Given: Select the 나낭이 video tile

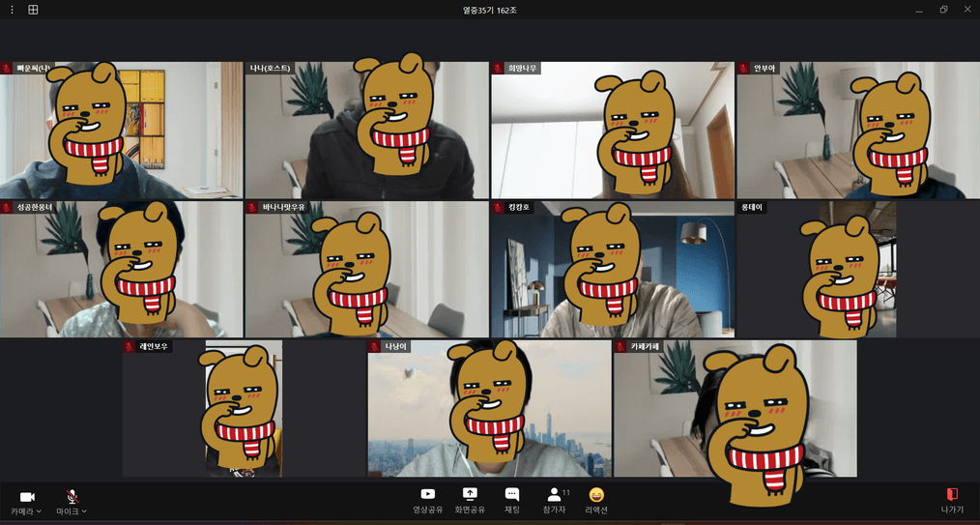Looking at the screenshot, I should [x=489, y=408].
